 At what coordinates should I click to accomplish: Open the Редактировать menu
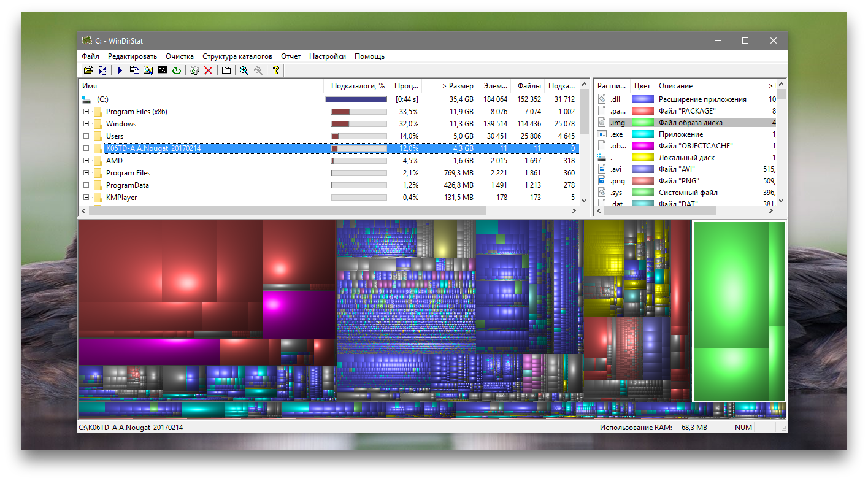pos(133,56)
